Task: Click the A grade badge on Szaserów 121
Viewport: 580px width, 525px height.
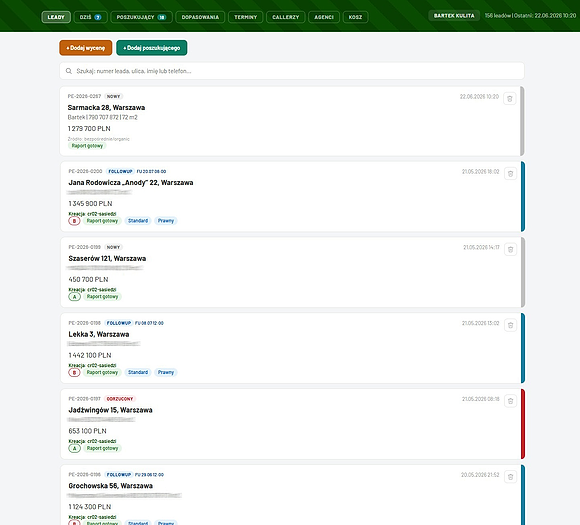Action: point(74,297)
